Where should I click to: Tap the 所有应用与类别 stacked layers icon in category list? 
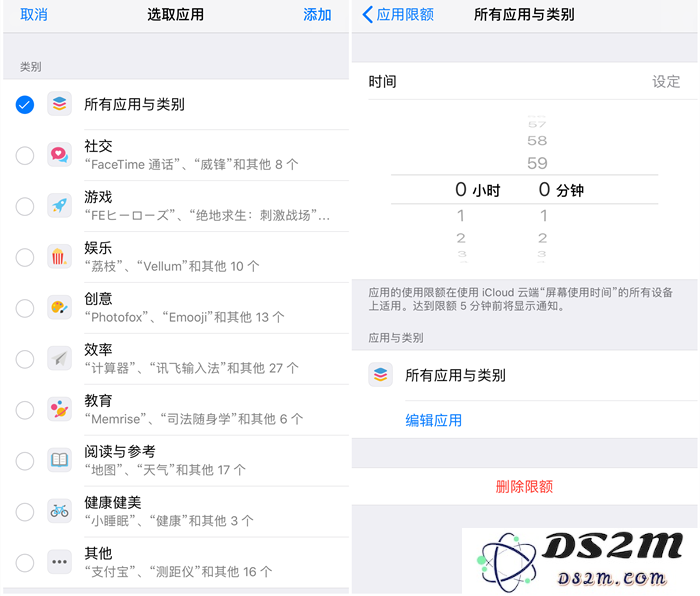[59, 104]
